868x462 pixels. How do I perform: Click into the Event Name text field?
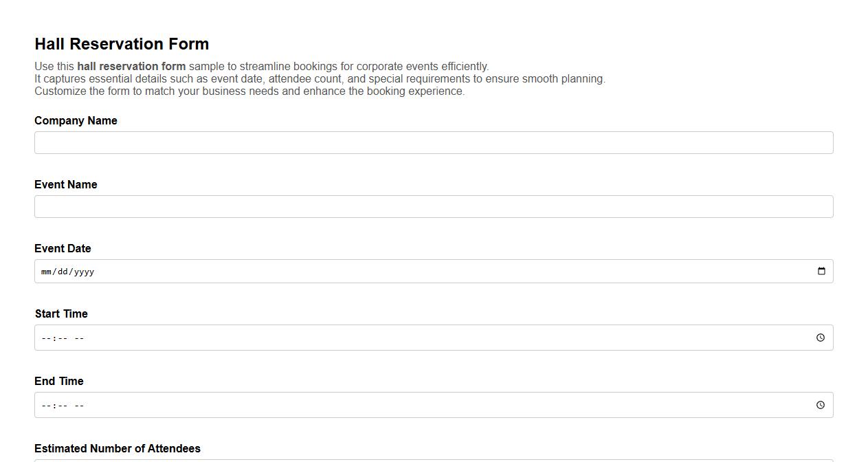point(434,207)
